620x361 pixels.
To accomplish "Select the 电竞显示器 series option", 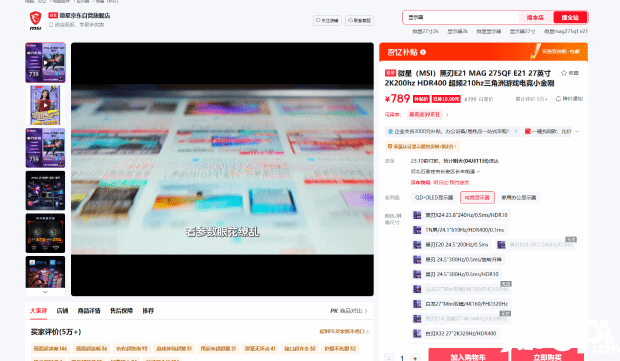I will point(477,197).
